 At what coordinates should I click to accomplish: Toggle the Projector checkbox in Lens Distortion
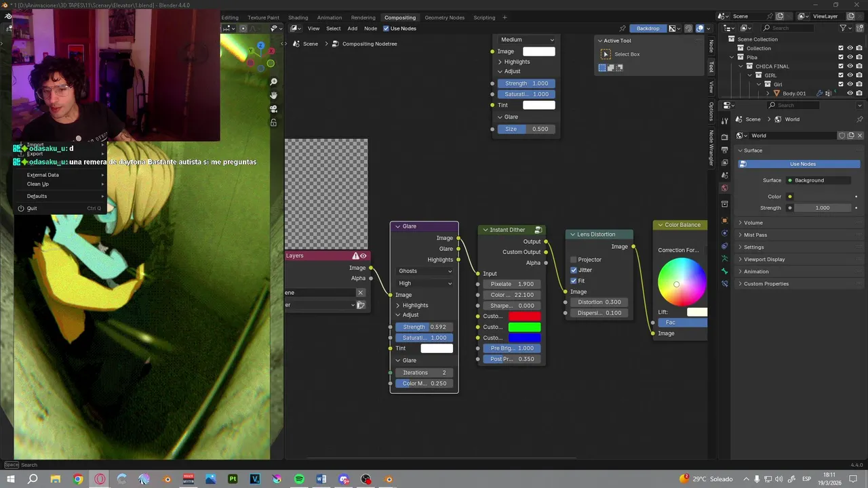pyautogui.click(x=574, y=260)
